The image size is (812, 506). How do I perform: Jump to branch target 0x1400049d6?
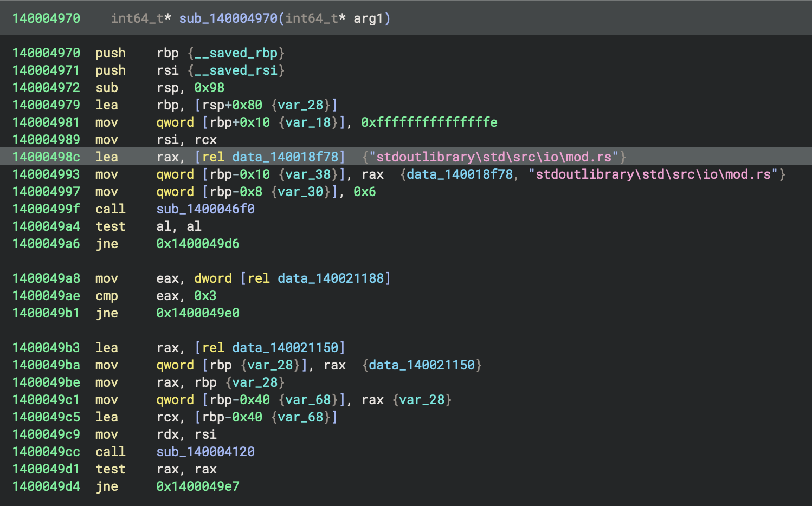[198, 244]
